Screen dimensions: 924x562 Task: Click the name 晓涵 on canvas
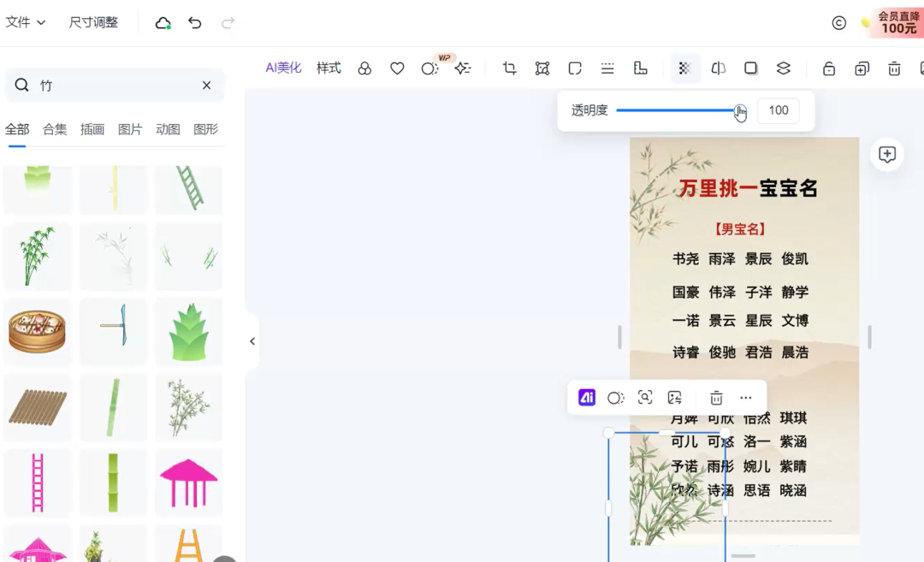coord(793,491)
